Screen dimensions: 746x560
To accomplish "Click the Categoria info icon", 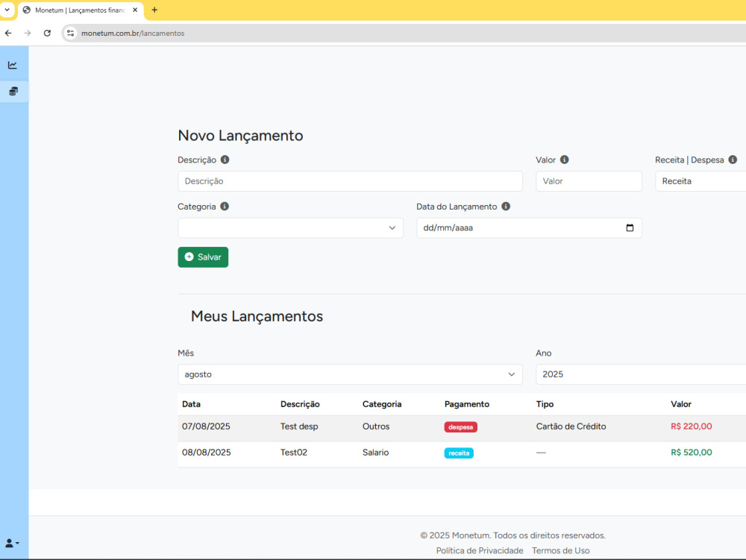I will (x=225, y=207).
